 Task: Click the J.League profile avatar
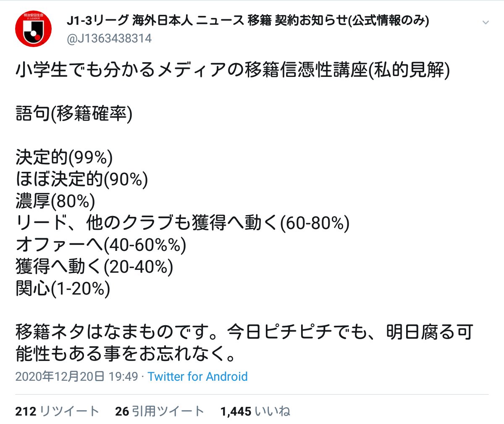click(34, 29)
